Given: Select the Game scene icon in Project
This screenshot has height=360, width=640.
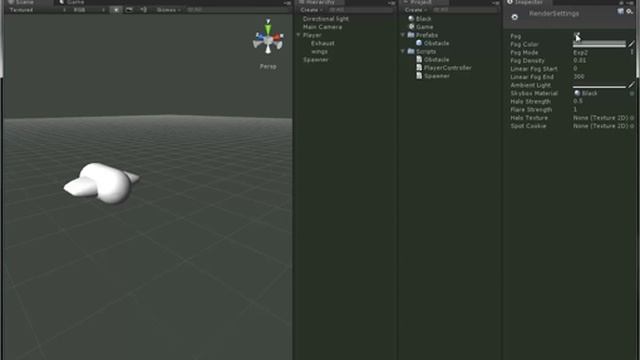Looking at the screenshot, I should 411,27.
